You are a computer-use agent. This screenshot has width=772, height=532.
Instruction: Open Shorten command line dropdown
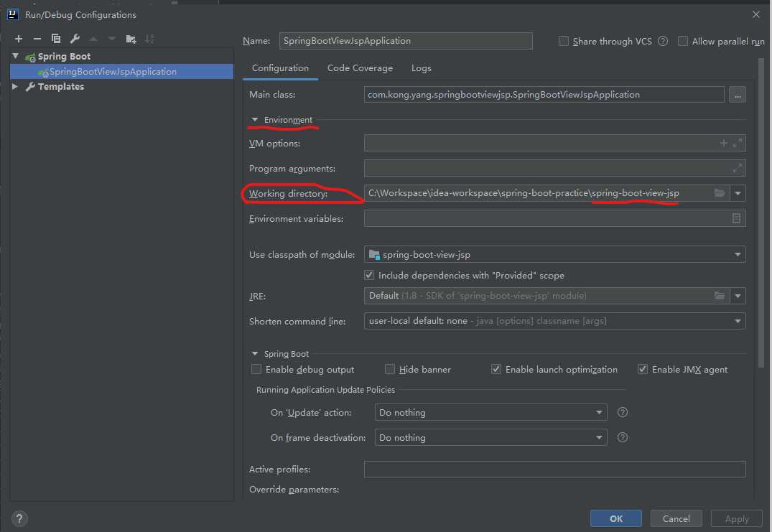pos(738,321)
